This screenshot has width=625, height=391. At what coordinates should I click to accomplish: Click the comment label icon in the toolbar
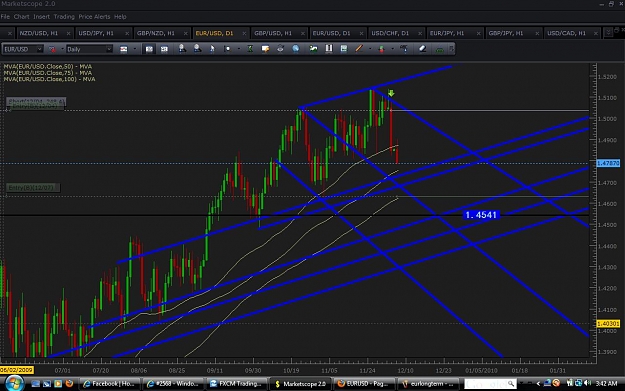(265, 49)
